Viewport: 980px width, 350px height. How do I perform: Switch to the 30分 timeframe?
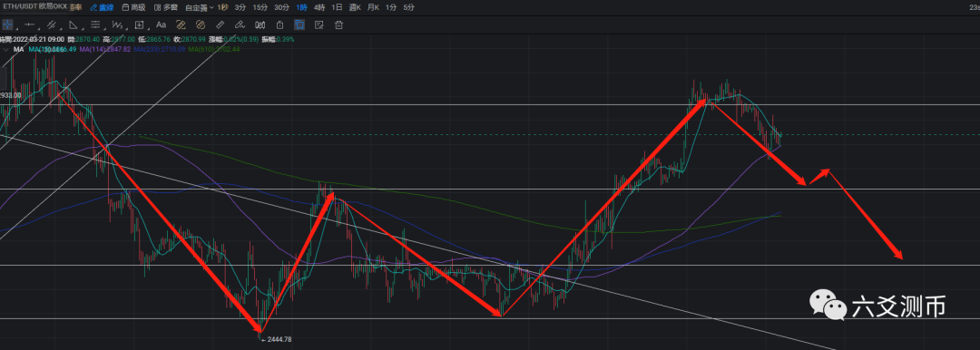(x=282, y=7)
